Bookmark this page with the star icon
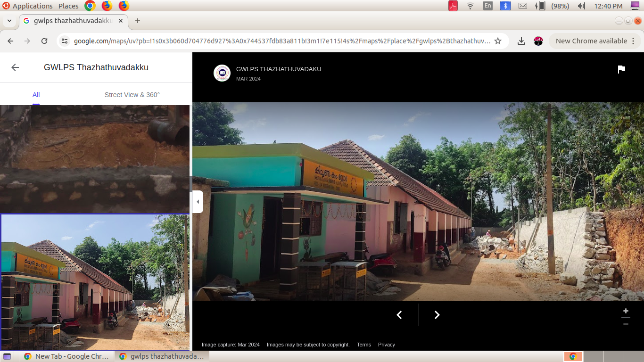Screen dimensions: 644x362 [498, 41]
